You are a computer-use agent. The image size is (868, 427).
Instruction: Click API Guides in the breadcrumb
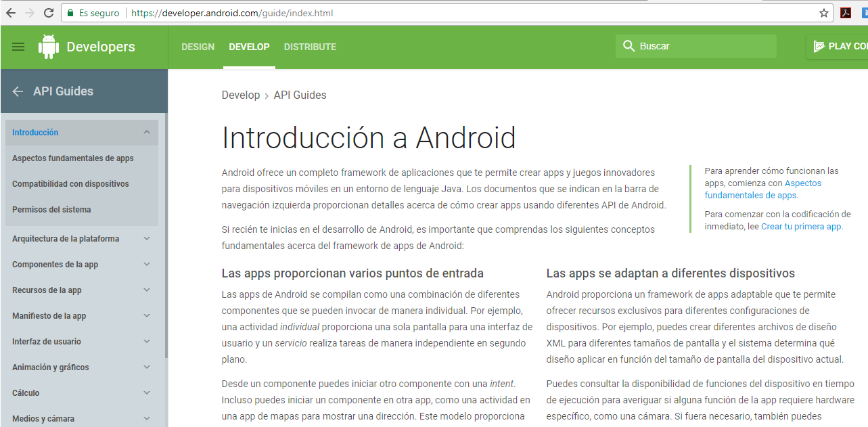coord(300,95)
